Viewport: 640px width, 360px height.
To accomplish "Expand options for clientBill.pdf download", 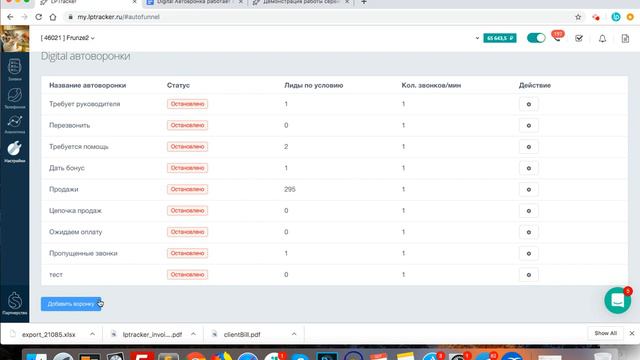I will point(294,334).
